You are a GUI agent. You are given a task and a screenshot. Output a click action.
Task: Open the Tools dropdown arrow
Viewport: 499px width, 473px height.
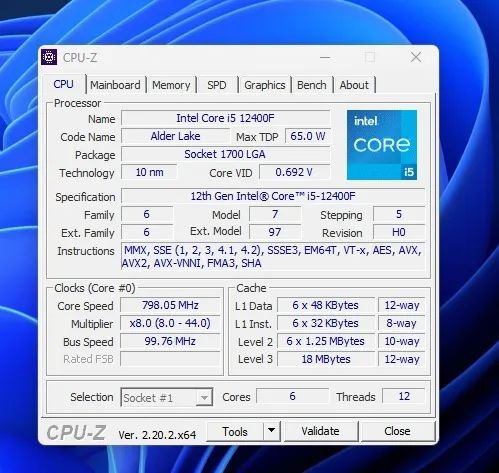pyautogui.click(x=272, y=431)
